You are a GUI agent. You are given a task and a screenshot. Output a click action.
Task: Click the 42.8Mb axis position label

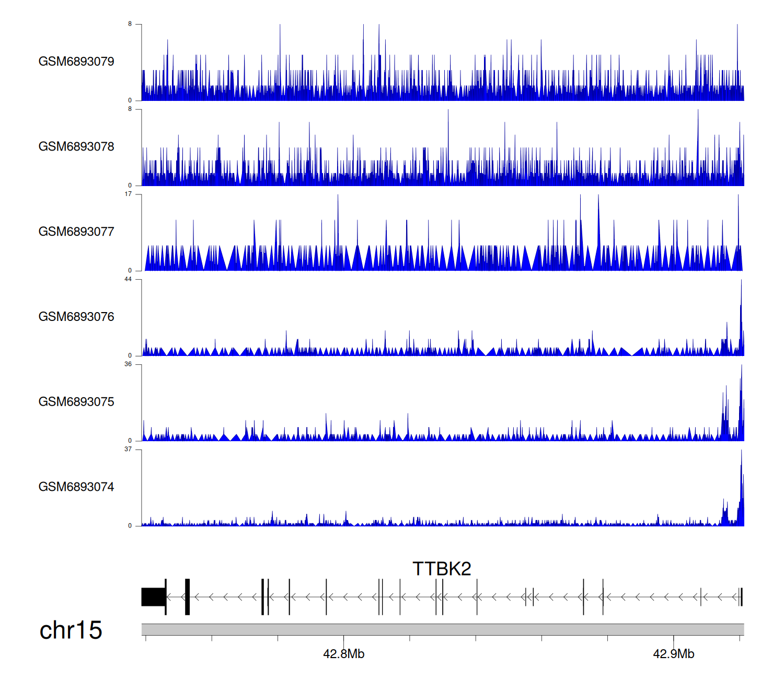pos(343,654)
